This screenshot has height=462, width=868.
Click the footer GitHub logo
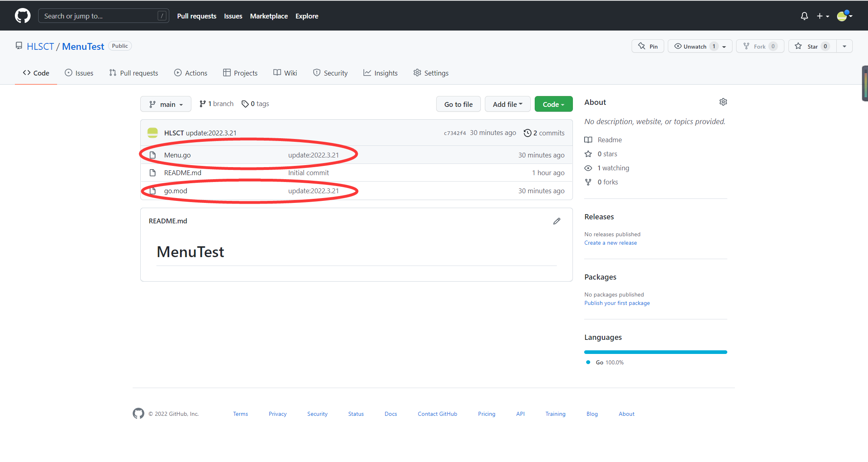pos(138,413)
